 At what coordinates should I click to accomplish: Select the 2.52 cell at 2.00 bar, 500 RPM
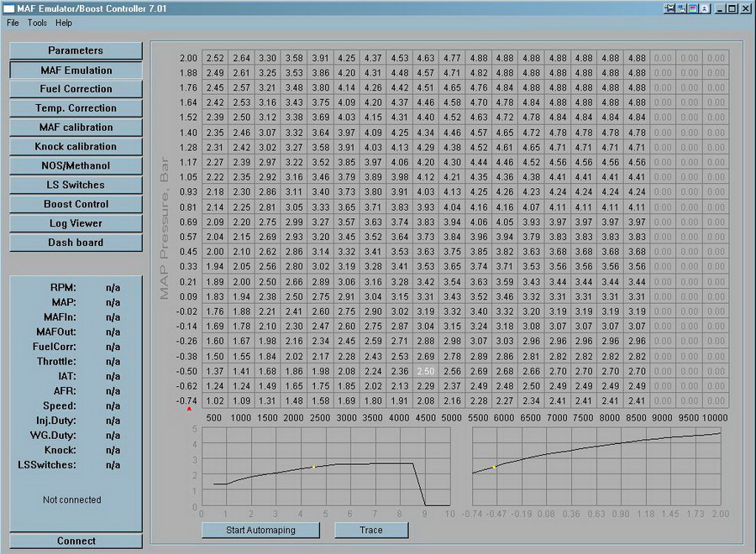[x=215, y=58]
